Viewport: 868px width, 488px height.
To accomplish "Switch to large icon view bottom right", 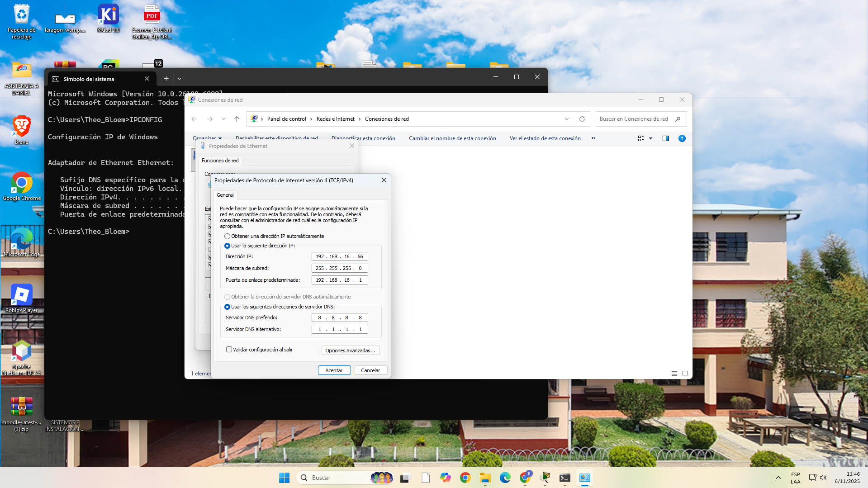I will [x=685, y=373].
